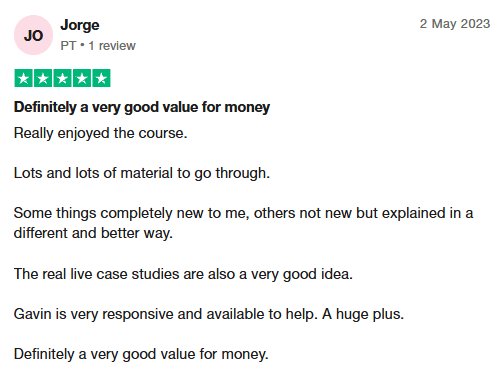The height and width of the screenshot is (375, 503).
Task: Click the JO avatar circle
Action: click(33, 35)
